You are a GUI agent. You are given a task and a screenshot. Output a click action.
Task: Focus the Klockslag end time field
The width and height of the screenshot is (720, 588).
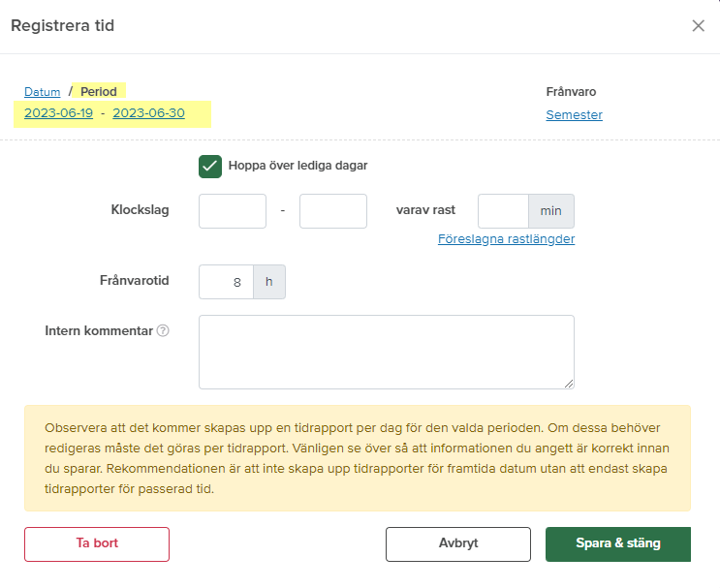[333, 211]
